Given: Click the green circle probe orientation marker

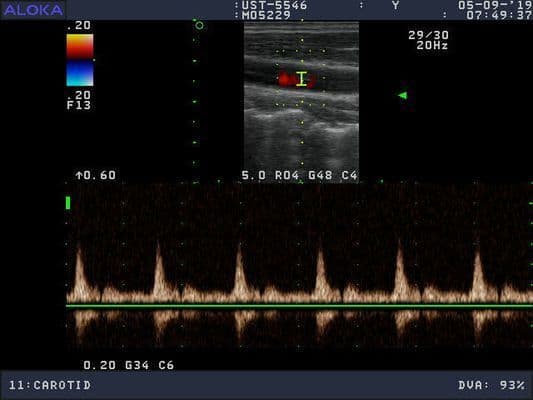Looking at the screenshot, I should [200, 25].
